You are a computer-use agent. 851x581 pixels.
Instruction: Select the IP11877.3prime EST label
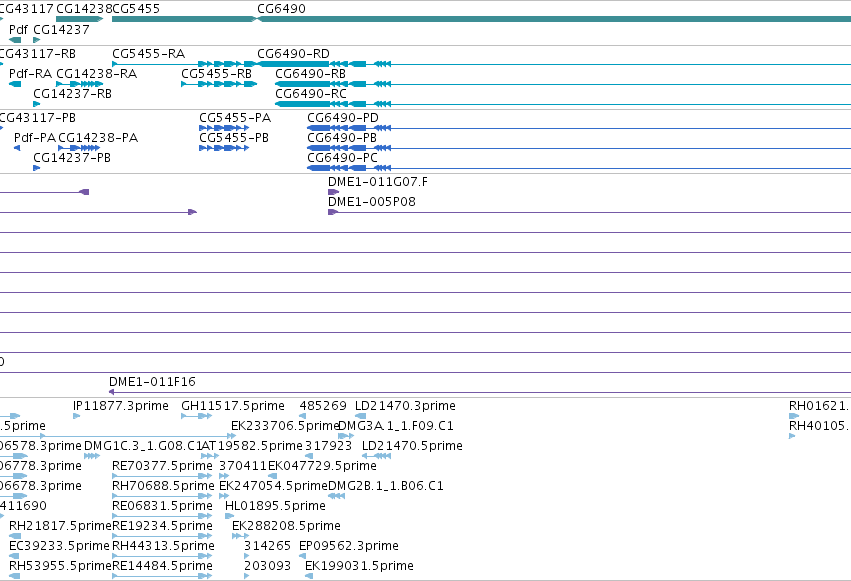tap(120, 406)
